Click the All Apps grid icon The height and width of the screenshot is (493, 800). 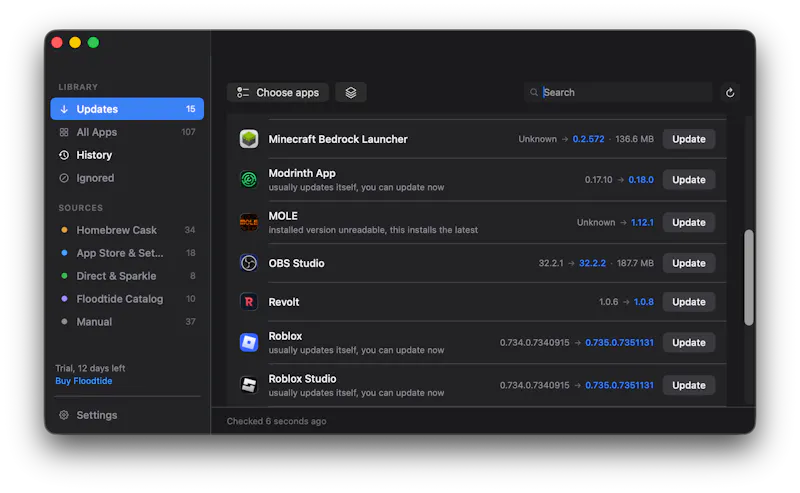[64, 132]
